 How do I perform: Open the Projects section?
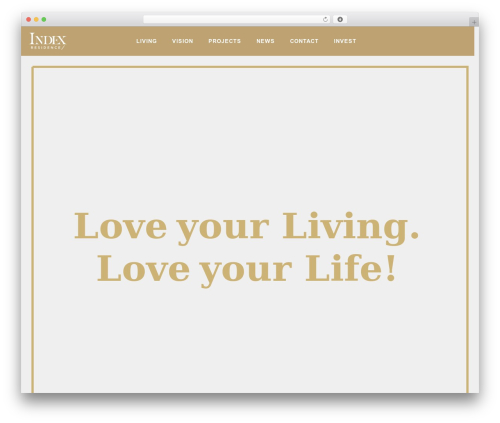click(x=224, y=41)
